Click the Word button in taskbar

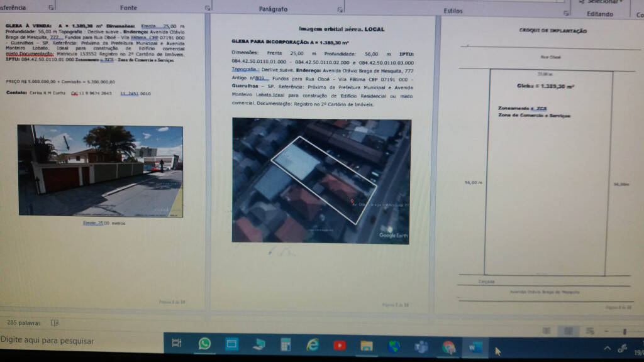474,347
